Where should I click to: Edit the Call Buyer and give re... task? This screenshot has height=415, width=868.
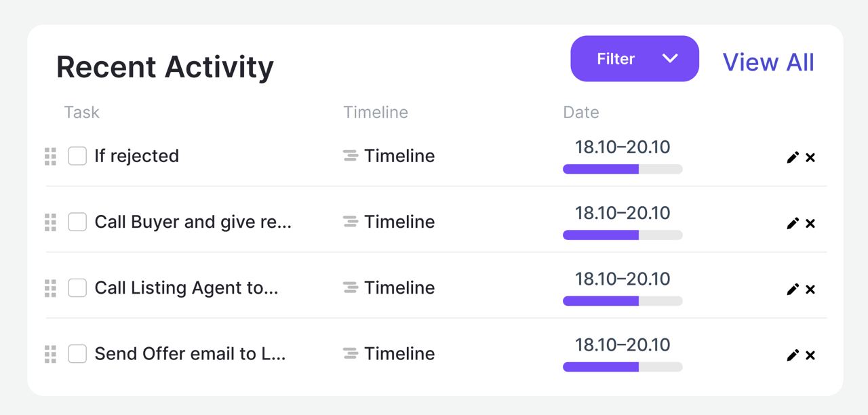click(793, 223)
